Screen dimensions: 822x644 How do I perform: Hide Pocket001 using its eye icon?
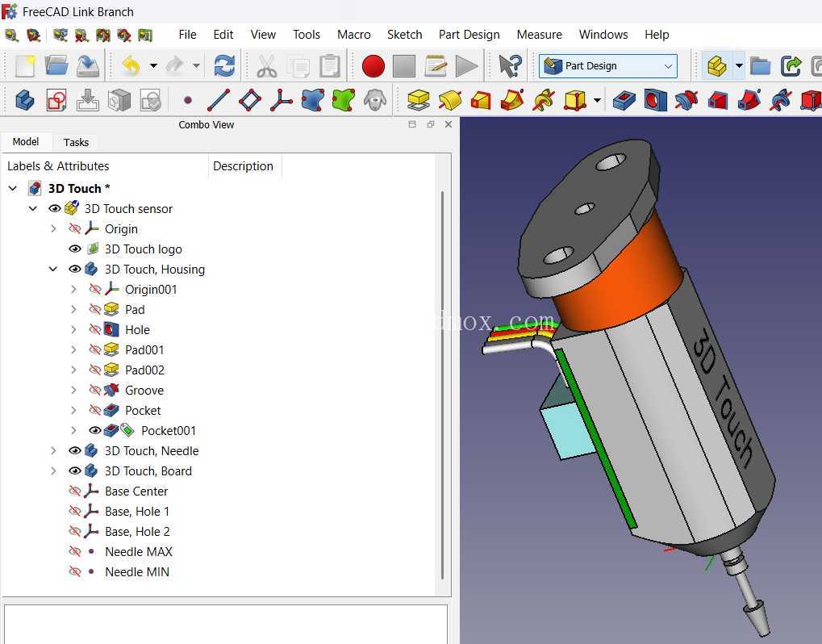click(95, 431)
